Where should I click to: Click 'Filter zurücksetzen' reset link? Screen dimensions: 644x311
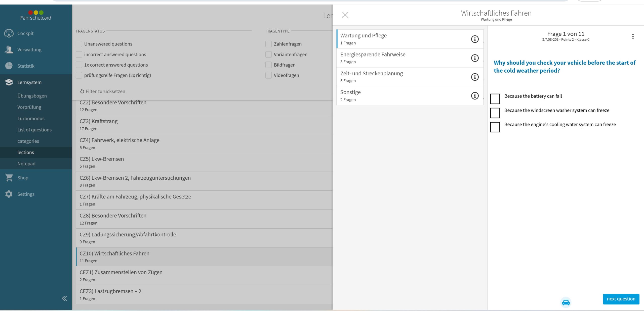(103, 91)
